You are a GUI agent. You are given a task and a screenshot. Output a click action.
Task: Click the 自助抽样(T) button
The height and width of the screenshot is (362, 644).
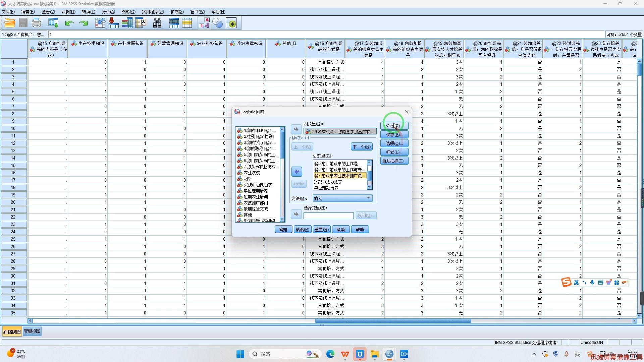(394, 161)
